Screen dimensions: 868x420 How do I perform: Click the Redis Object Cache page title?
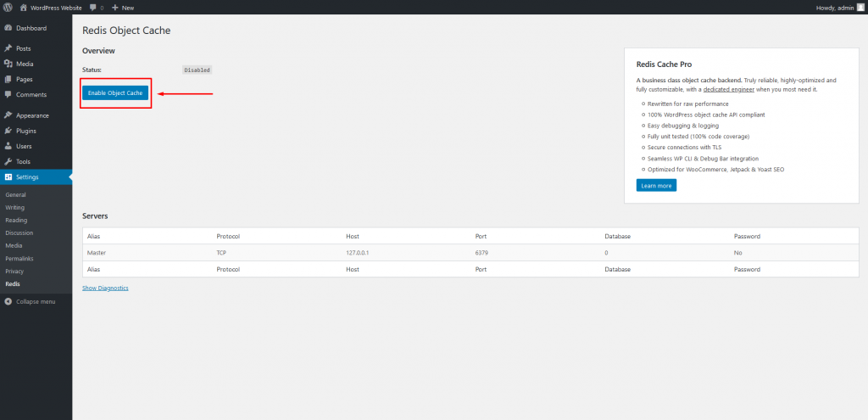click(126, 31)
